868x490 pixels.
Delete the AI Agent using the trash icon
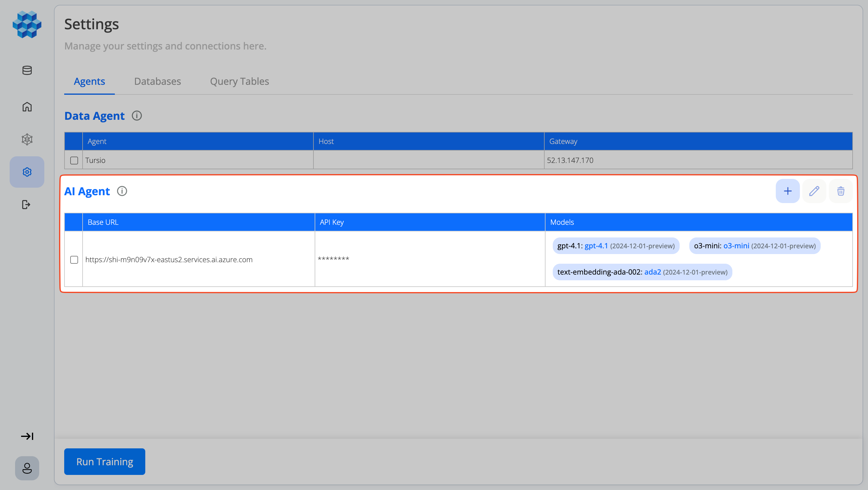click(840, 191)
